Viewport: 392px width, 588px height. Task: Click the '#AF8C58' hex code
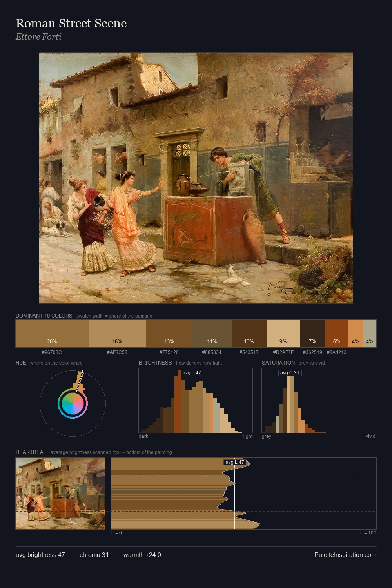(117, 352)
